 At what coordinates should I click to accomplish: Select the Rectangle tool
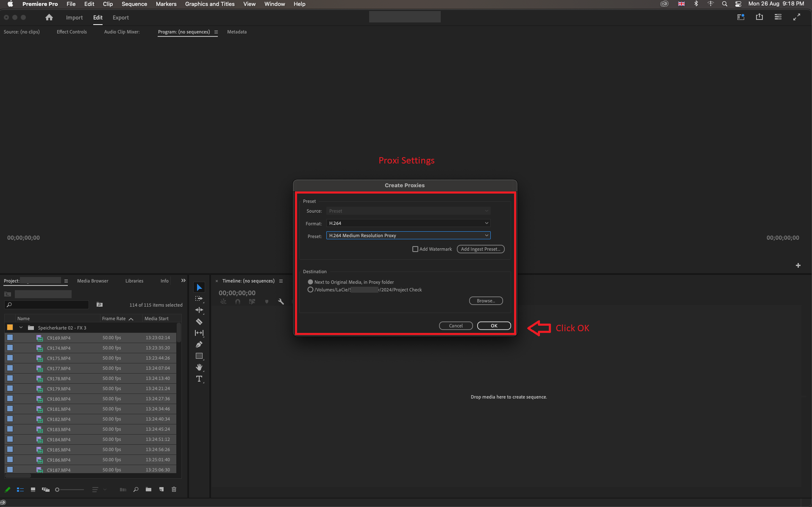(x=199, y=356)
